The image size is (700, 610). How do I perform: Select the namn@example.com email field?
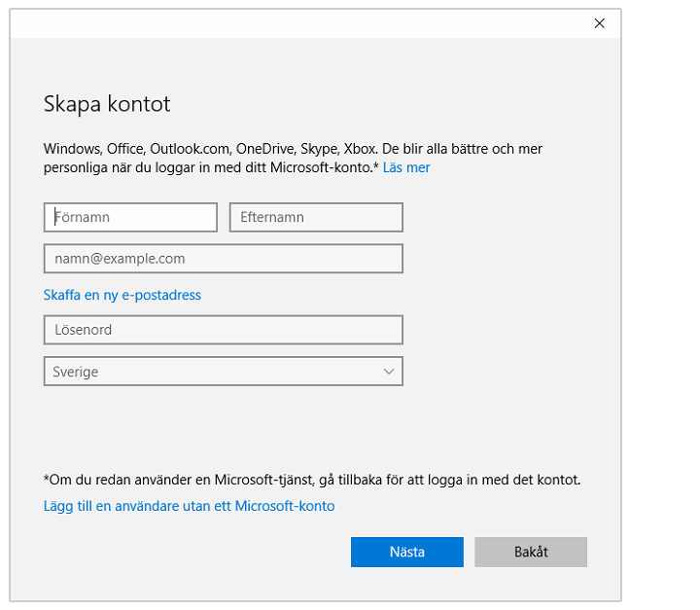(x=224, y=258)
